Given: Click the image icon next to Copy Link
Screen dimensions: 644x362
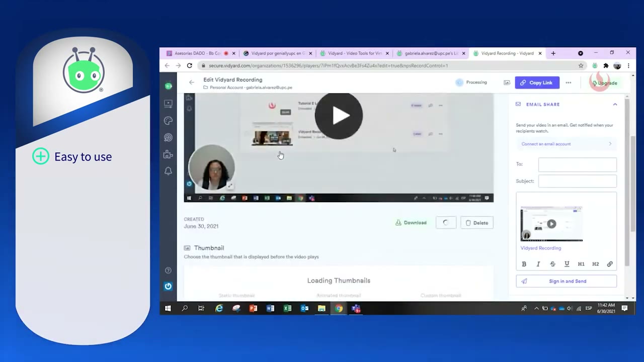Looking at the screenshot, I should [507, 82].
